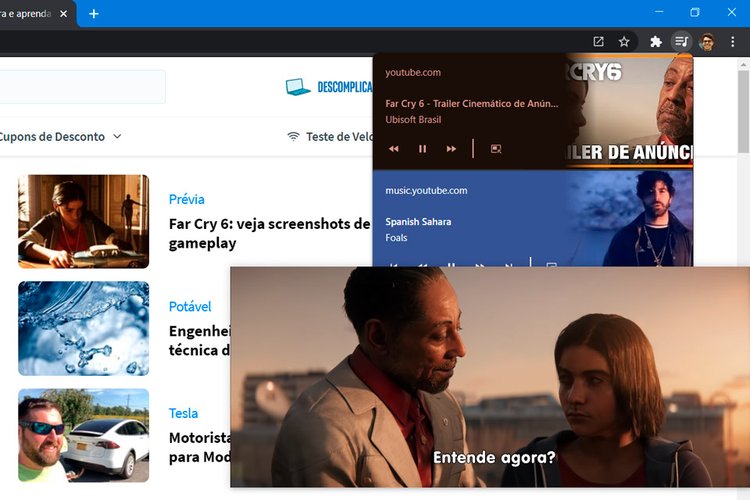Click the Foals album artwork
This screenshot has height=500, width=750.
(629, 219)
